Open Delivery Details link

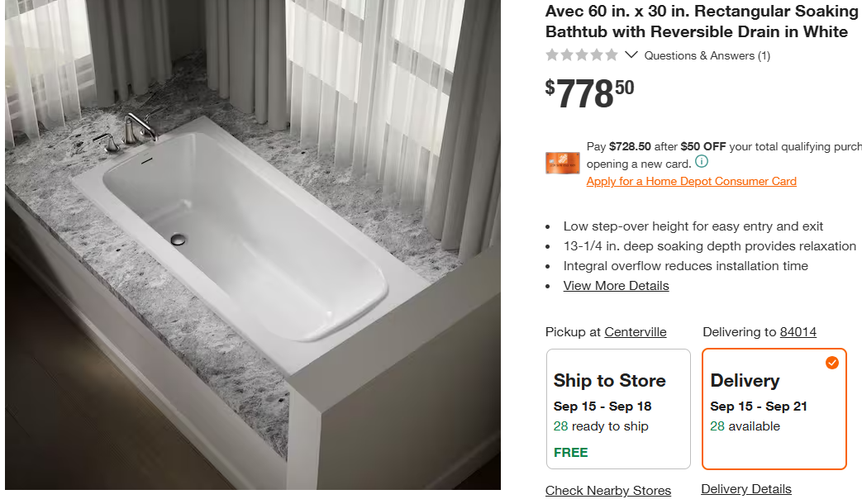click(x=746, y=489)
